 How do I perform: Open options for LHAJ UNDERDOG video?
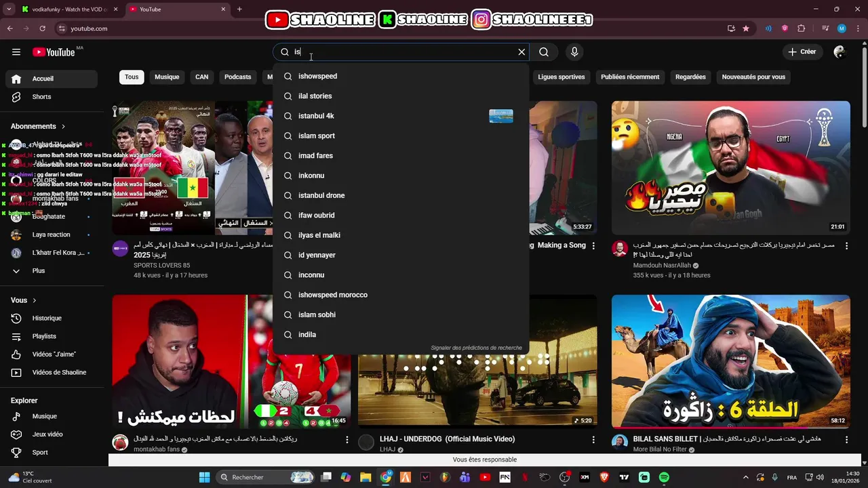tap(593, 440)
